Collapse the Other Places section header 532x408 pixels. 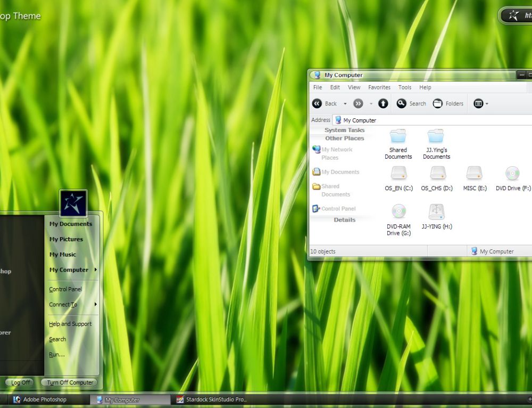344,138
